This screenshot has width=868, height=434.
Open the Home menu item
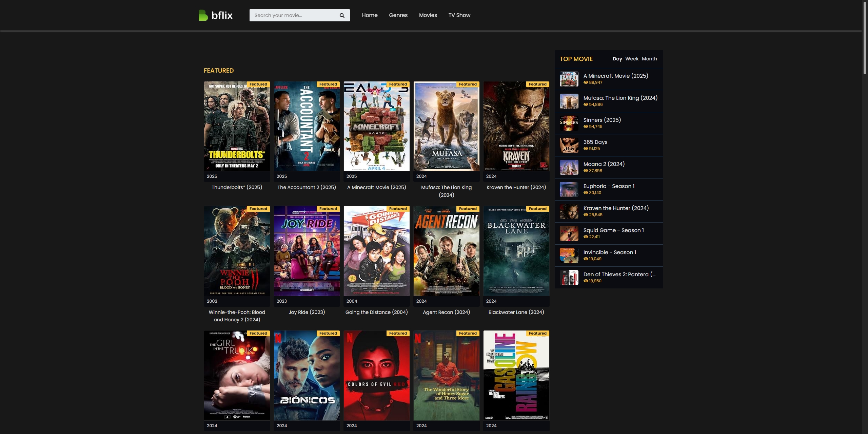tap(370, 15)
